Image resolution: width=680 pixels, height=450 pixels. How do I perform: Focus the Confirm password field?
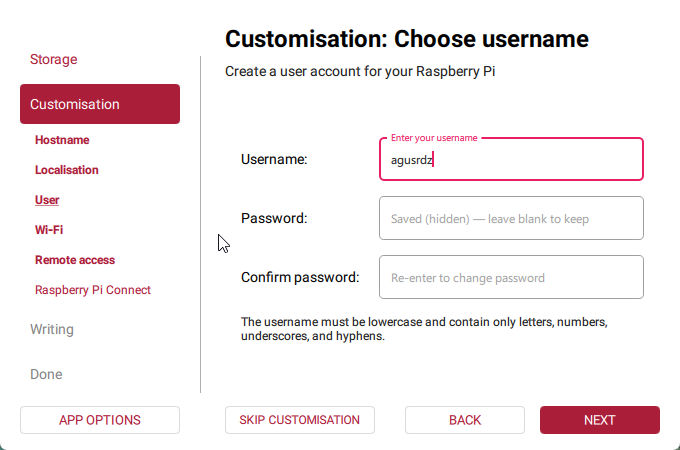(511, 277)
